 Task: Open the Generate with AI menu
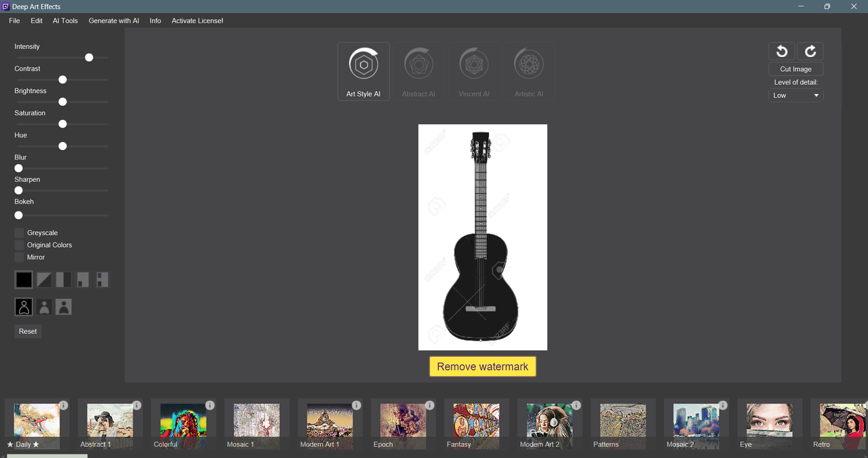(x=114, y=21)
